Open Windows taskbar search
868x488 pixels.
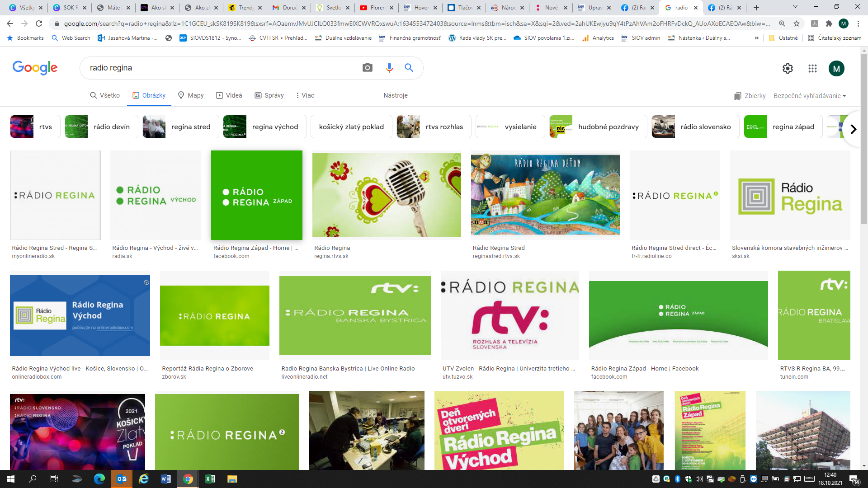click(x=33, y=479)
